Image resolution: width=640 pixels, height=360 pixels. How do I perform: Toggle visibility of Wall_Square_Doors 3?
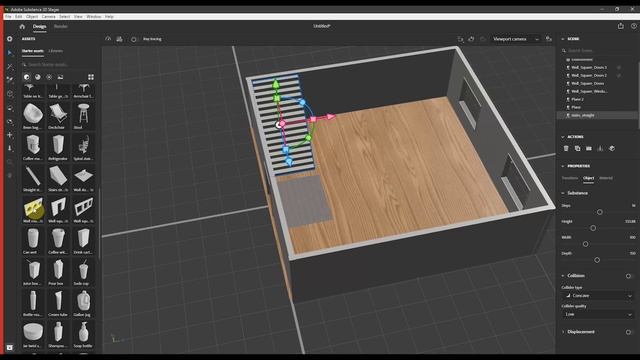pos(619,67)
